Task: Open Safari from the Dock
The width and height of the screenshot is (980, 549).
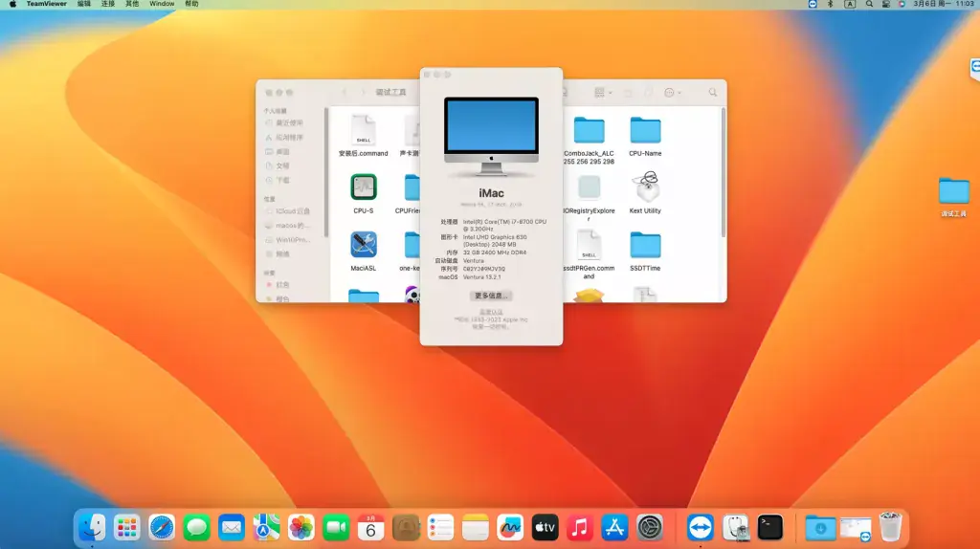Action: 161,528
